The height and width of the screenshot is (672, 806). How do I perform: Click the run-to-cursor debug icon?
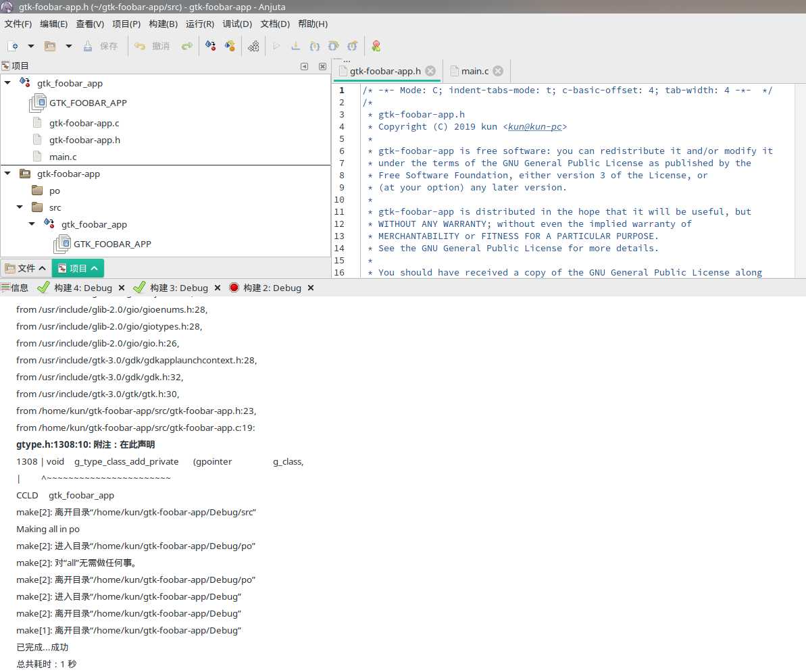click(295, 46)
